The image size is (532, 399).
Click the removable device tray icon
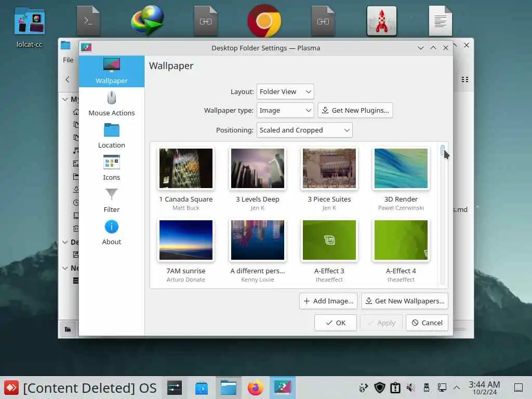(427, 388)
